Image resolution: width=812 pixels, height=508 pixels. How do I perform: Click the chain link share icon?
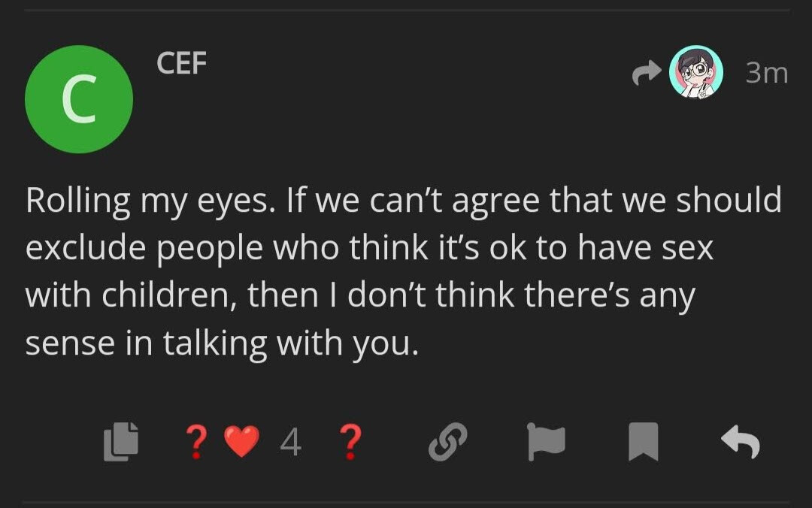[x=448, y=441]
